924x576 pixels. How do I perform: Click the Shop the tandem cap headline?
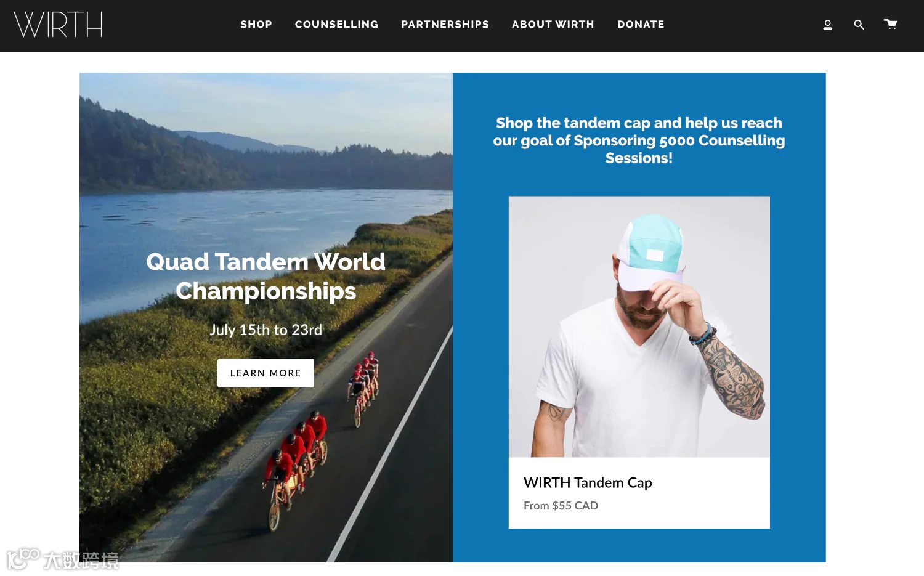point(639,140)
